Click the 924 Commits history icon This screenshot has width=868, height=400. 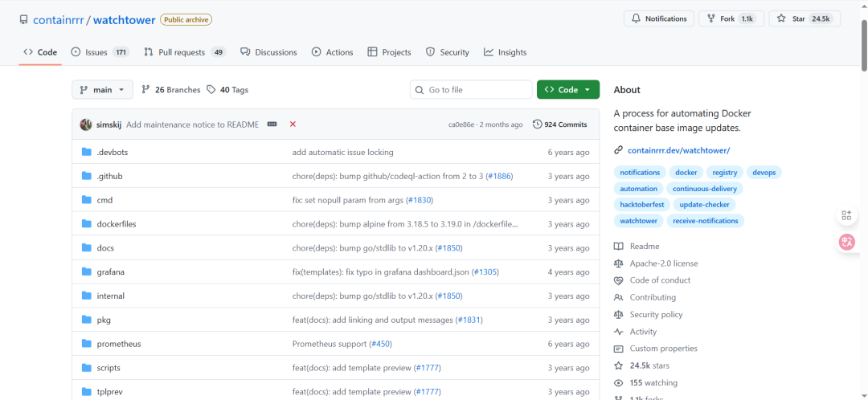[537, 124]
